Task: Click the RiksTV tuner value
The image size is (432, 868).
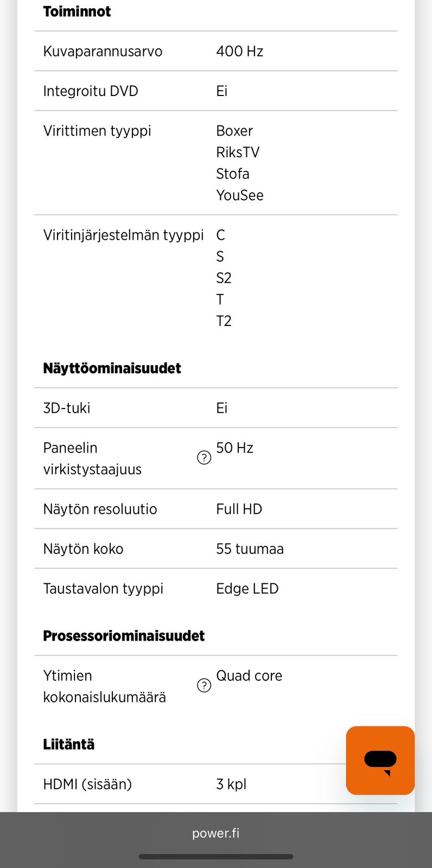Action: pyautogui.click(x=238, y=152)
